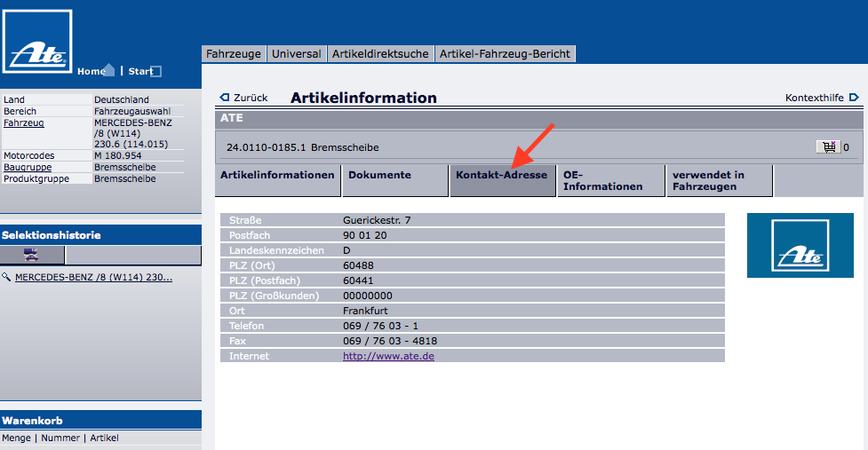Switch to the OE-Informationen tab

tap(602, 181)
